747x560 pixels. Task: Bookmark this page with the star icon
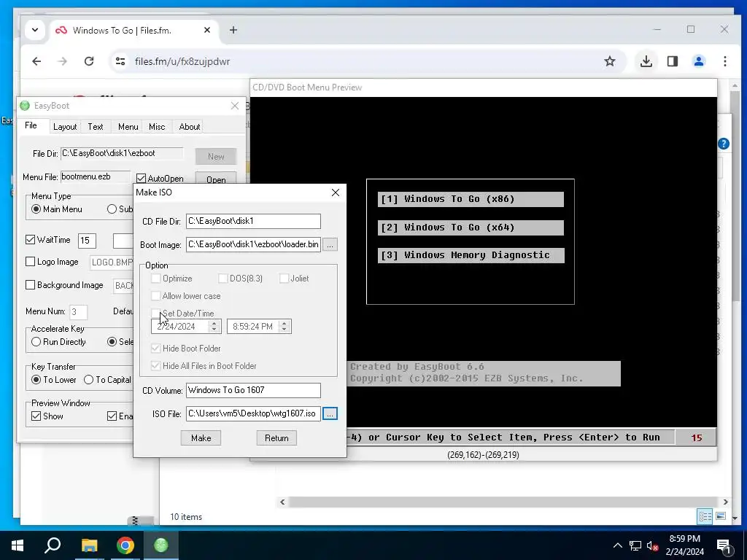610,61
